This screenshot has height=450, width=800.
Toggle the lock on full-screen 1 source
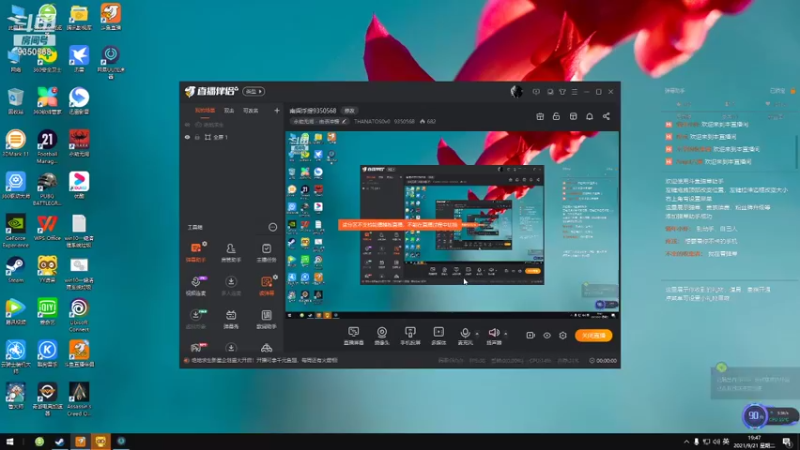coord(197,137)
